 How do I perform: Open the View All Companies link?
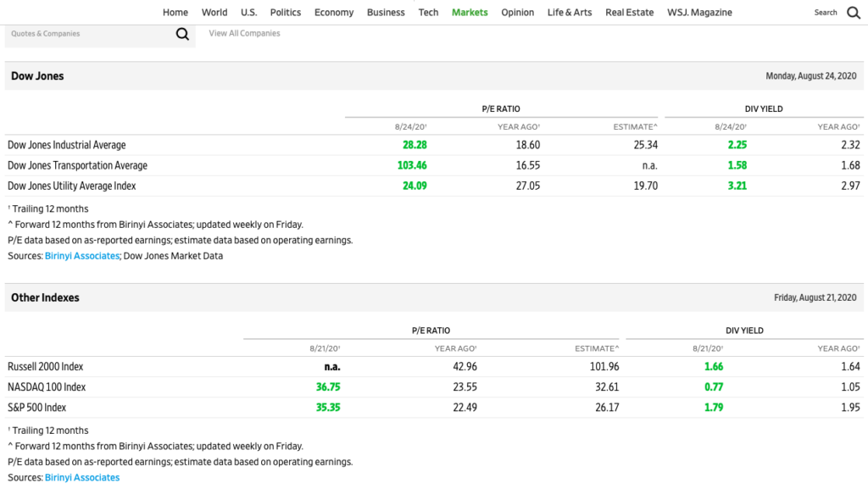[x=244, y=33]
